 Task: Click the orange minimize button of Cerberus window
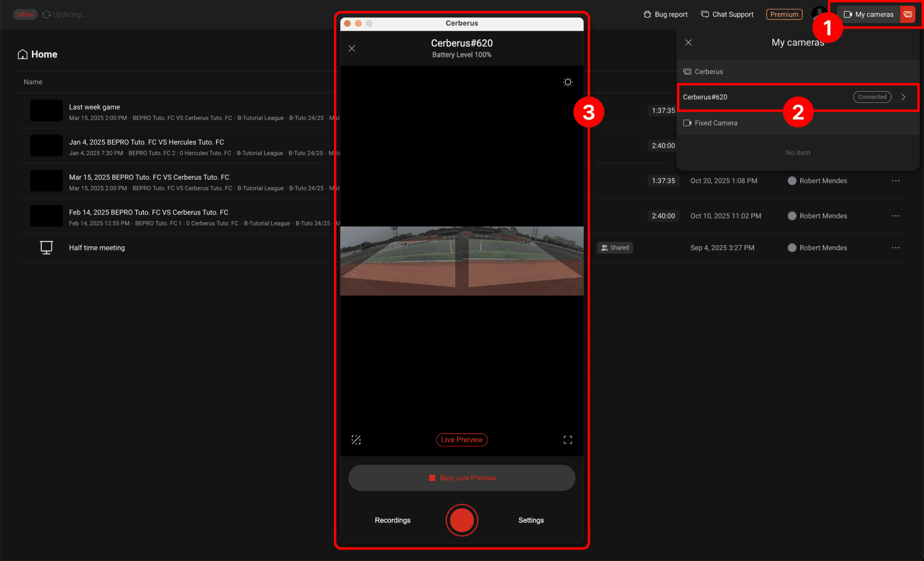click(x=359, y=23)
